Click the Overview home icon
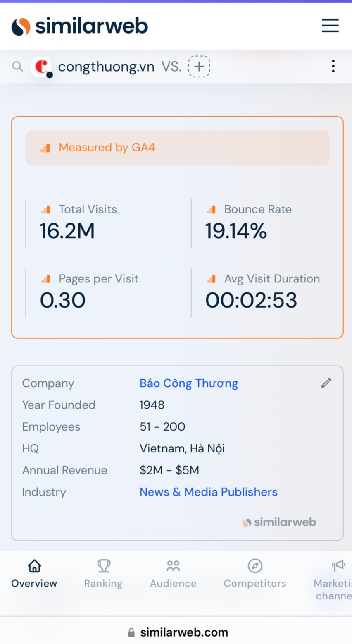Viewport: 352px width, 644px height. 34,566
